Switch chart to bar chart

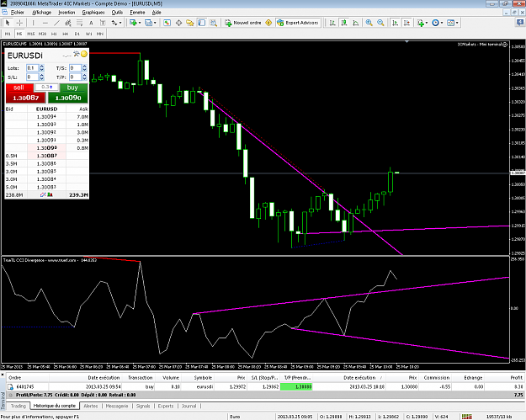click(x=332, y=23)
